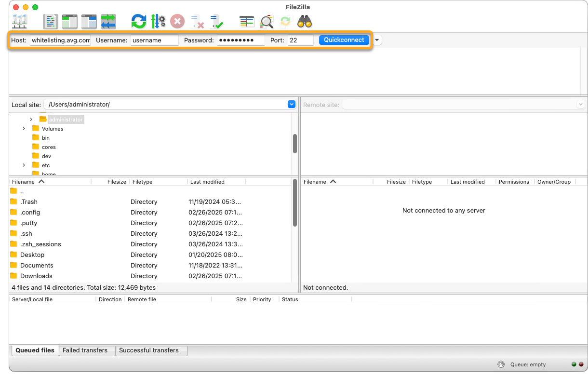Toggle the local directory tree view
The image size is (588, 376).
coord(70,21)
